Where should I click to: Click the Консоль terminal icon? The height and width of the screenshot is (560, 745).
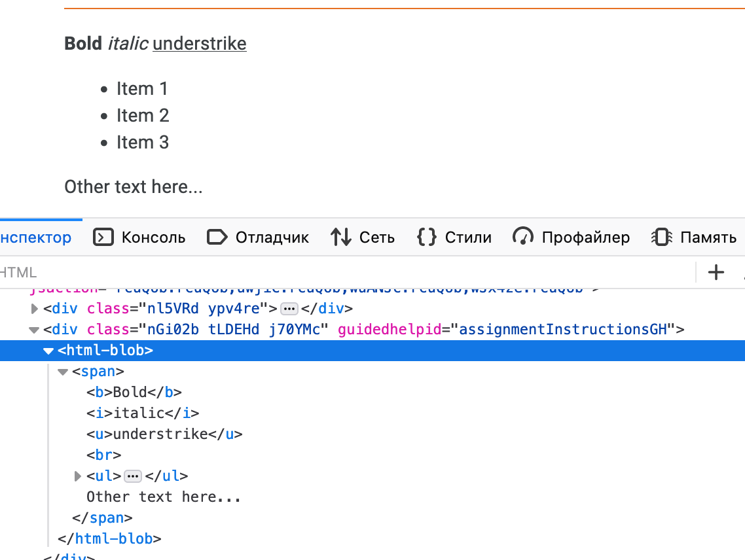(103, 237)
